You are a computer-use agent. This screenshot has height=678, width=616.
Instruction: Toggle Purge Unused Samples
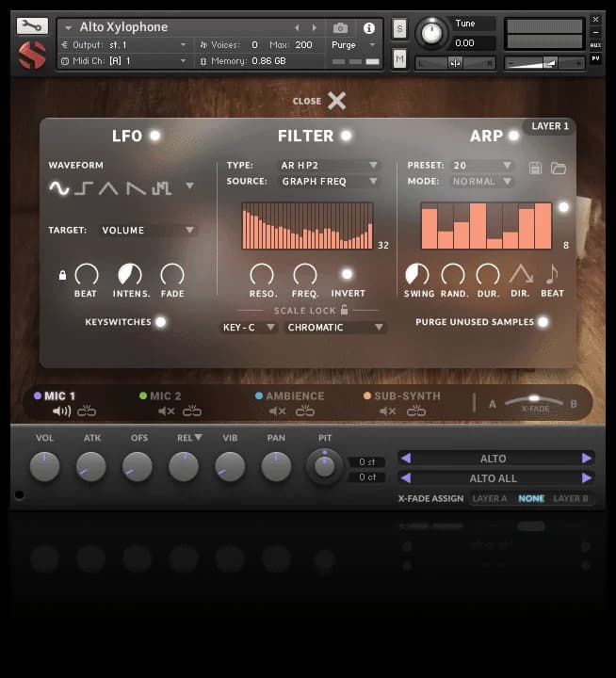[x=543, y=322]
